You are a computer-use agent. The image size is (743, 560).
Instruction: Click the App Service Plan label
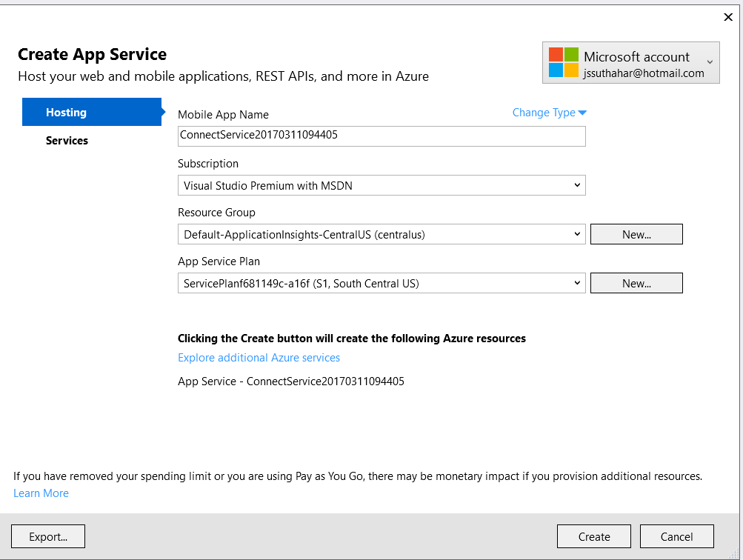tap(219, 261)
